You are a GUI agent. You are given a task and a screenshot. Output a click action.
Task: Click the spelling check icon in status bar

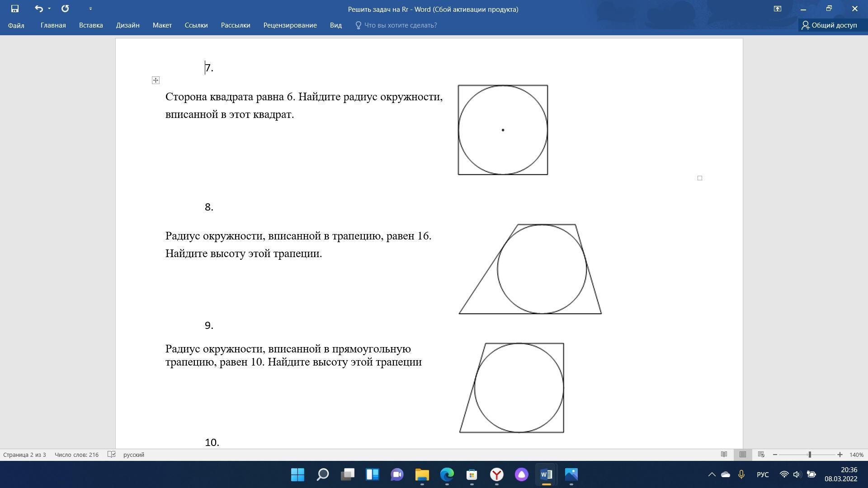112,455
